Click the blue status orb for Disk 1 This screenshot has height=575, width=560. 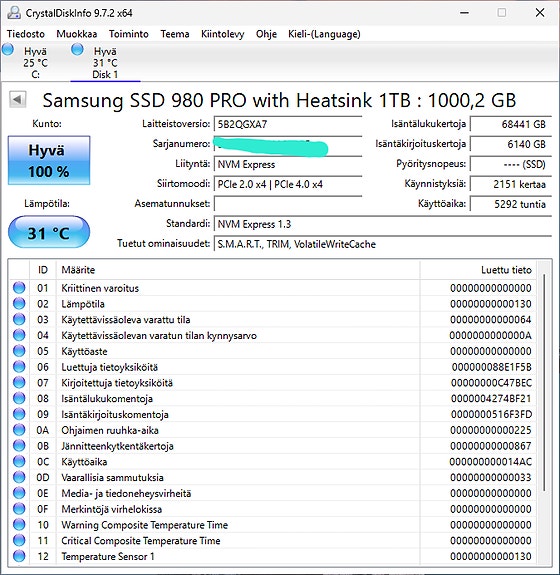77,50
